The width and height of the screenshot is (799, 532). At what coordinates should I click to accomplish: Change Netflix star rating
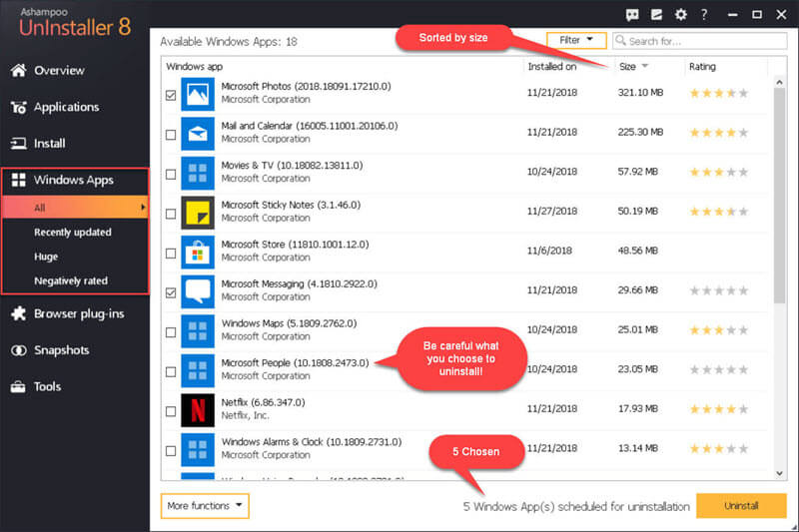tap(718, 409)
